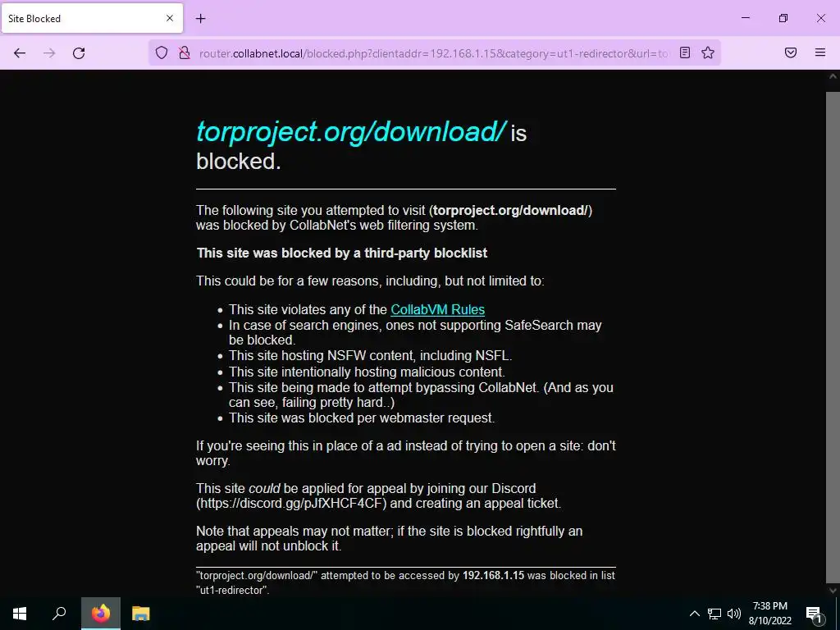Toggle reader view in address bar
The height and width of the screenshot is (630, 840).
[685, 52]
